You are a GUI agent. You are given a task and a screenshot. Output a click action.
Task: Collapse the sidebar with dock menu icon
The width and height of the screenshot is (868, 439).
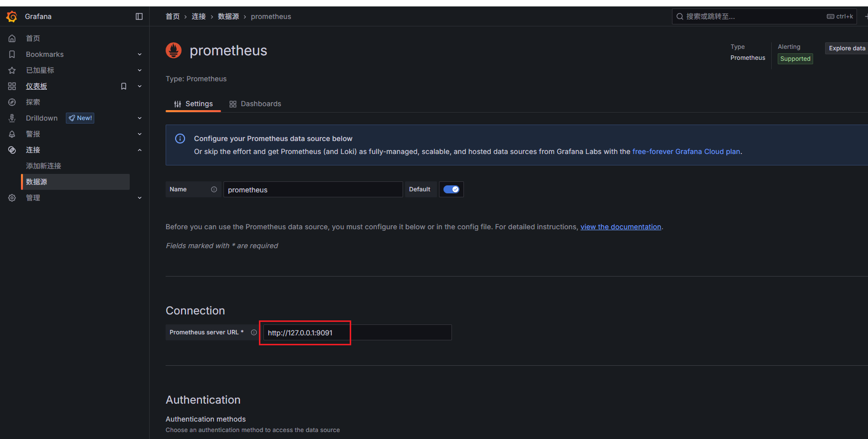click(139, 16)
